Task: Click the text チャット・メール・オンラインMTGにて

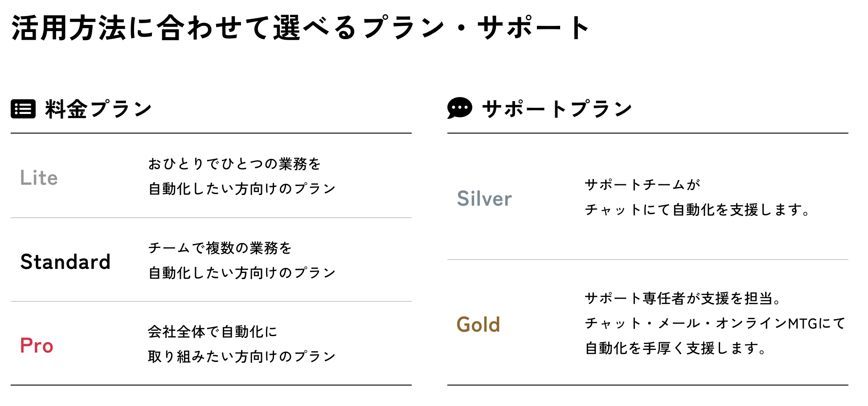Action: 715,323
